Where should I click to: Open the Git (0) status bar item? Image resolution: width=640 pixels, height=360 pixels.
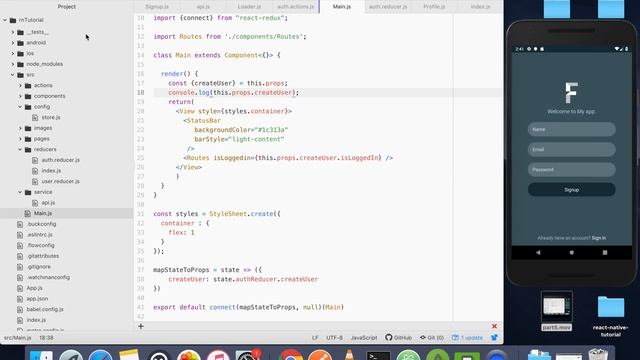[x=432, y=338]
